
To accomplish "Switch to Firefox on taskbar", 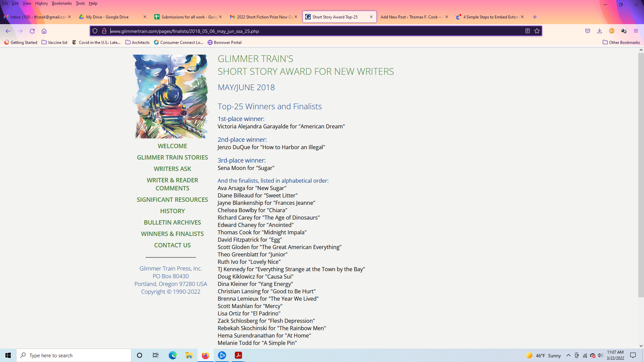I will (x=205, y=355).
